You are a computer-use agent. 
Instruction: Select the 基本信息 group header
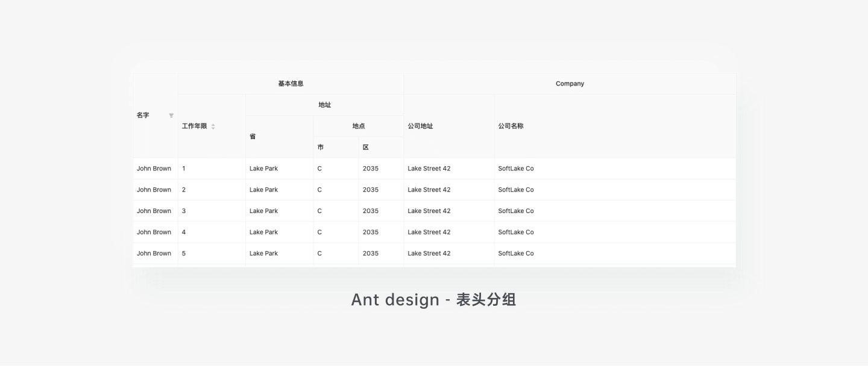point(291,84)
